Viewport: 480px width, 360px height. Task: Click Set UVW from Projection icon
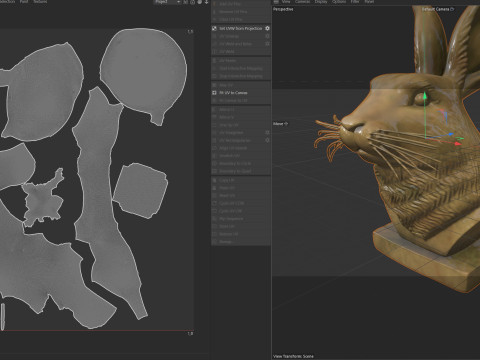point(214,28)
